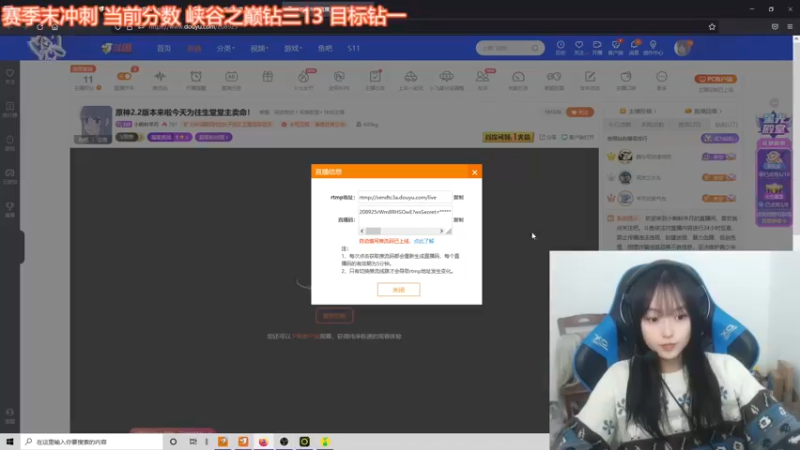Click the left scroll arrow in stream key box
800x450 pixels.
pyautogui.click(x=362, y=231)
